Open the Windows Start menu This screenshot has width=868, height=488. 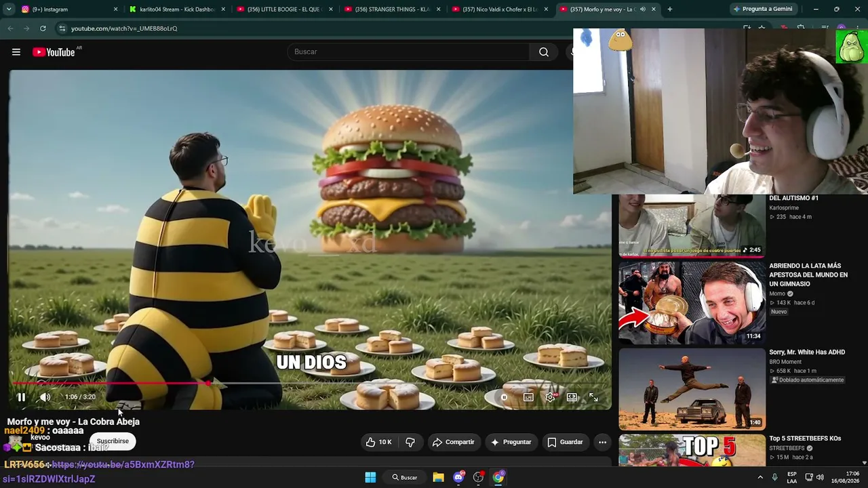(370, 477)
